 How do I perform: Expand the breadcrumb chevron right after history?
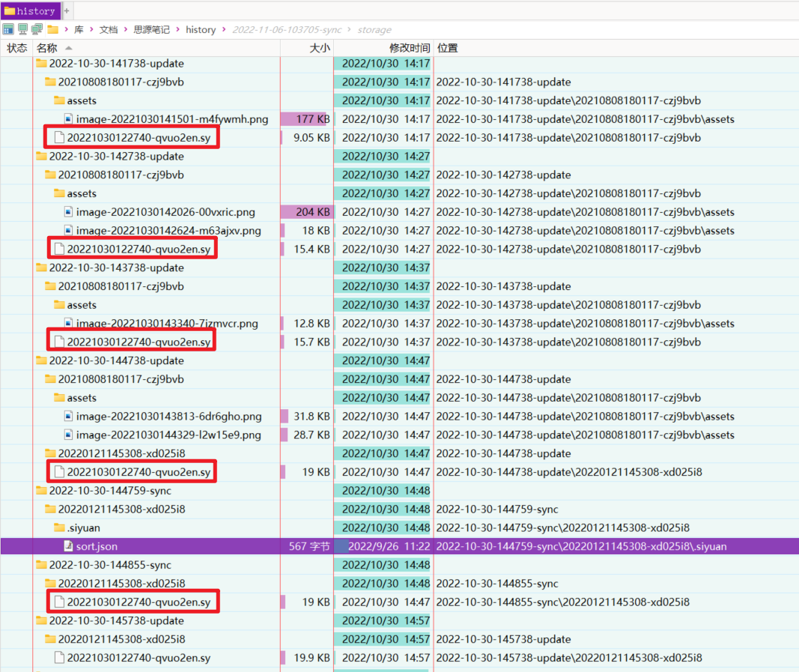pos(224,29)
